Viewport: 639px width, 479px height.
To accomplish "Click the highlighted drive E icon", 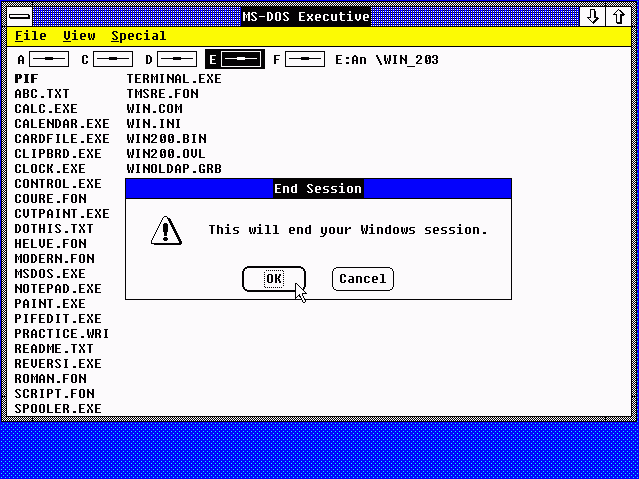I will (x=241, y=60).
